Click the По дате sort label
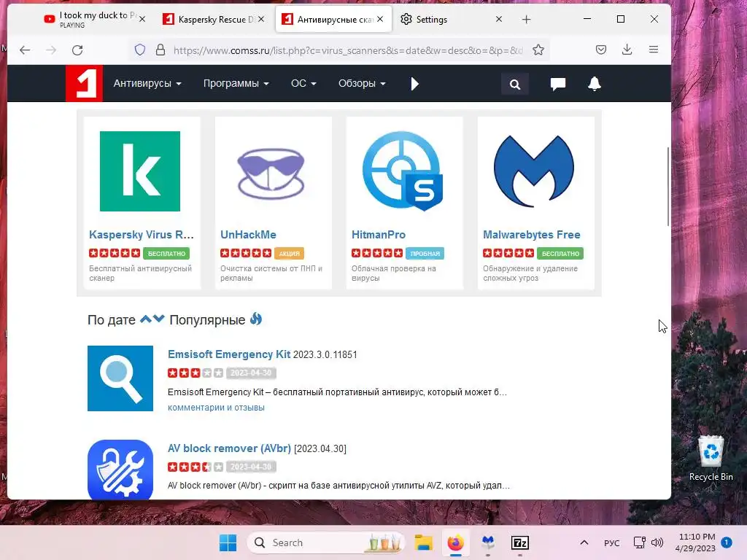747x560 pixels. [x=112, y=319]
